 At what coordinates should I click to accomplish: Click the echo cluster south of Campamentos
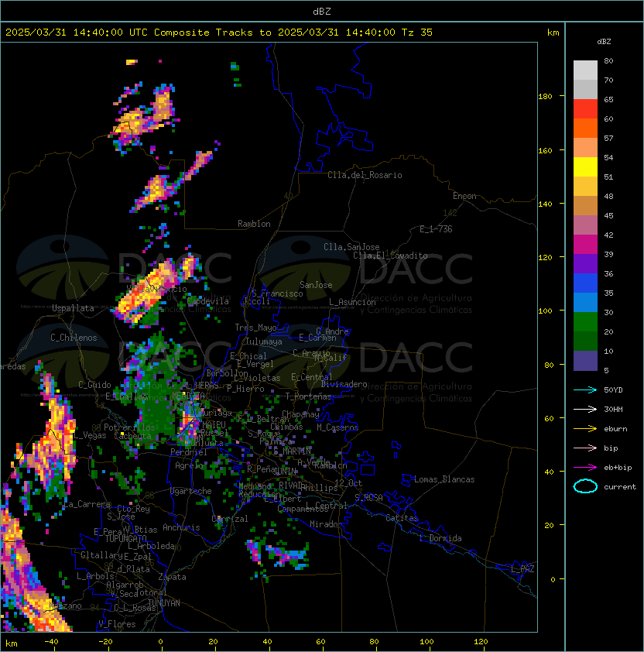(279, 554)
